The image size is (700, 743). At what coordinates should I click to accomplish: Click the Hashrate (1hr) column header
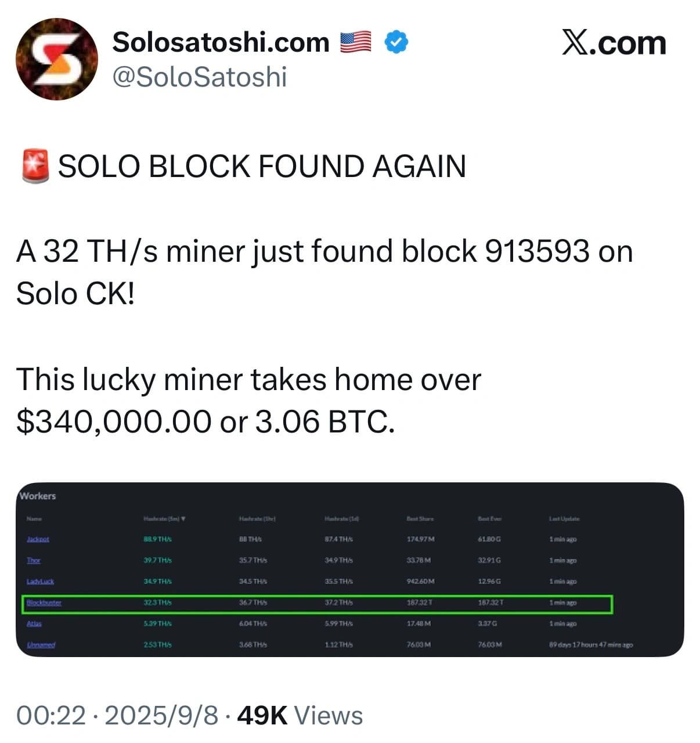click(x=257, y=518)
